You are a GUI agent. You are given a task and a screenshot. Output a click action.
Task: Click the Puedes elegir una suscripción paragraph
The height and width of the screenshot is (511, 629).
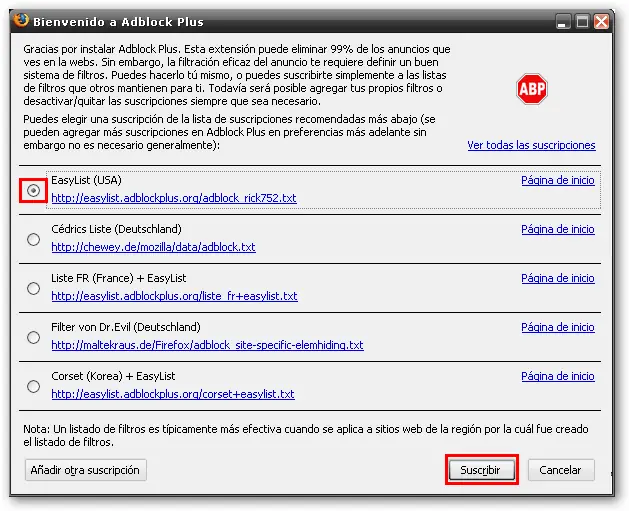229,132
